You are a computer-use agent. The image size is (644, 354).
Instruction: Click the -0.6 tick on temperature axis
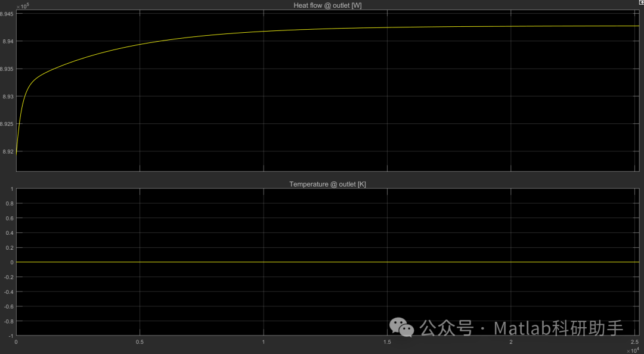tap(8, 307)
